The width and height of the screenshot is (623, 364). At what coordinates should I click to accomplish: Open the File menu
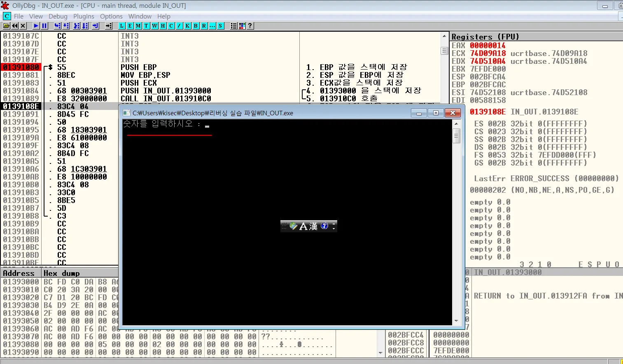click(19, 16)
